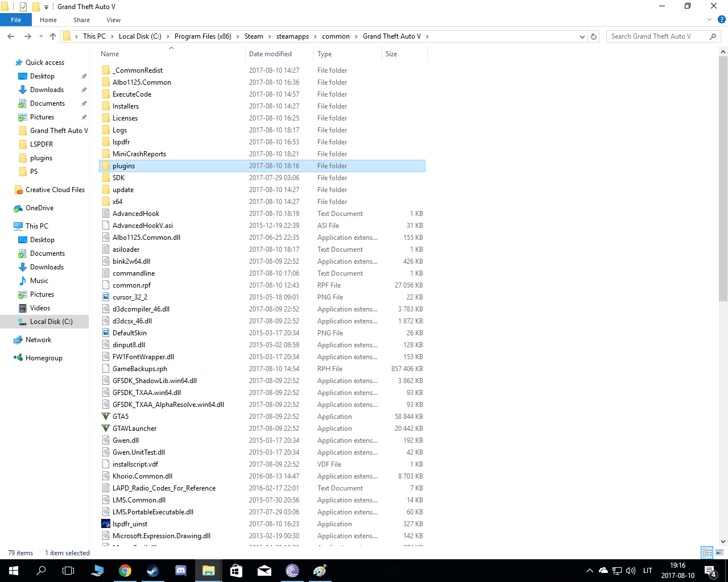Select the GTA5 application icon

coord(106,417)
